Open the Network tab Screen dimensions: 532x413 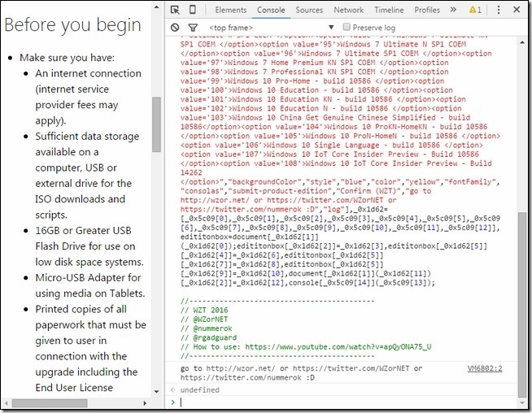point(348,10)
